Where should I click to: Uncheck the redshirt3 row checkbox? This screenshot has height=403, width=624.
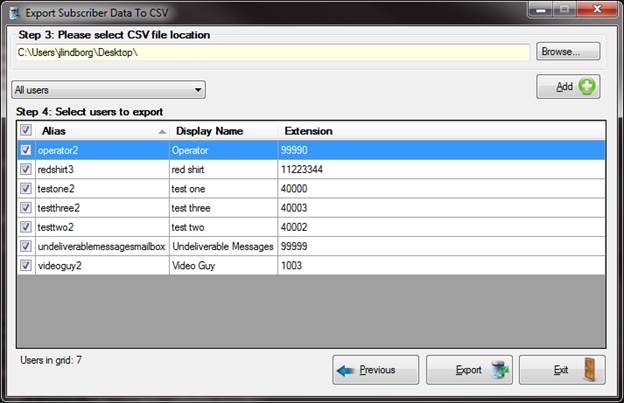click(x=26, y=169)
